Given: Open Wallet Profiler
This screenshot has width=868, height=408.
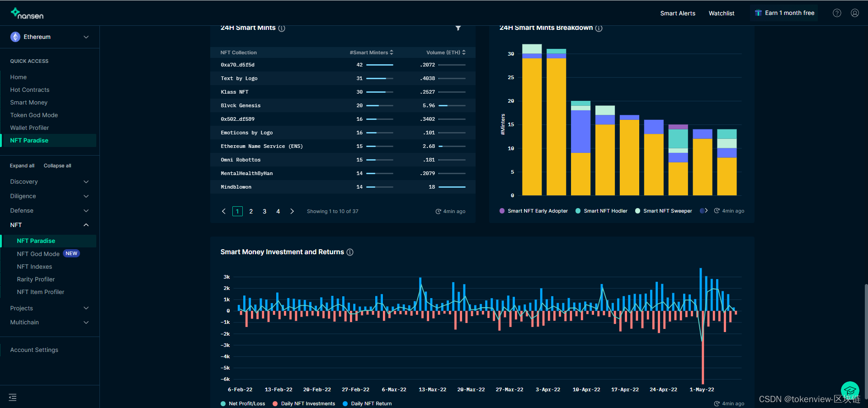Looking at the screenshot, I should [29, 128].
